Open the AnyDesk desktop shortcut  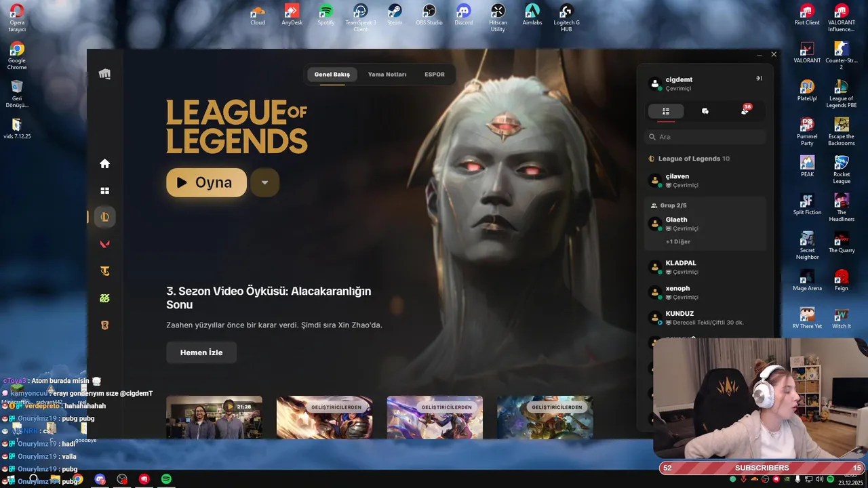click(x=292, y=15)
